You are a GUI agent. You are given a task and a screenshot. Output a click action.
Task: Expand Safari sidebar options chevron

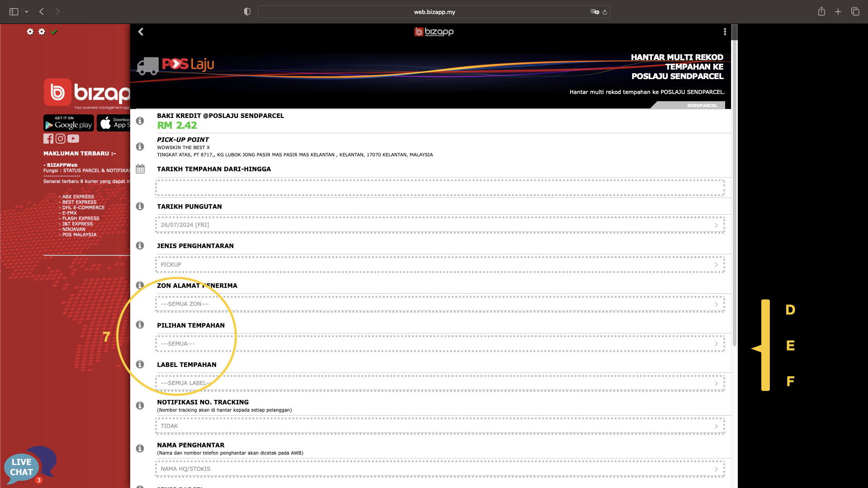click(x=27, y=12)
